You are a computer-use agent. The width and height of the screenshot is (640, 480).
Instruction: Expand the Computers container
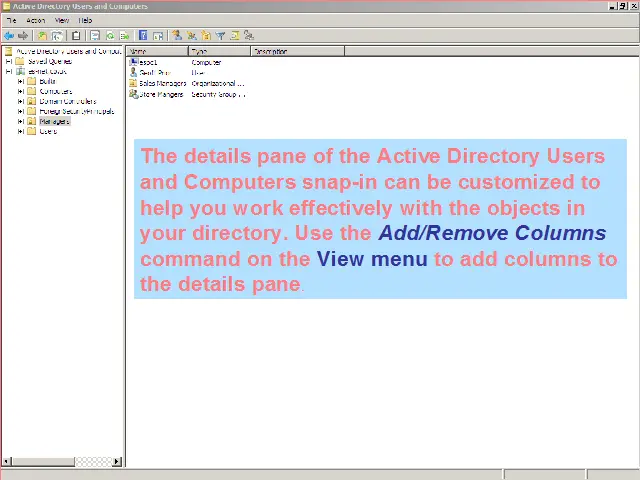pos(20,91)
